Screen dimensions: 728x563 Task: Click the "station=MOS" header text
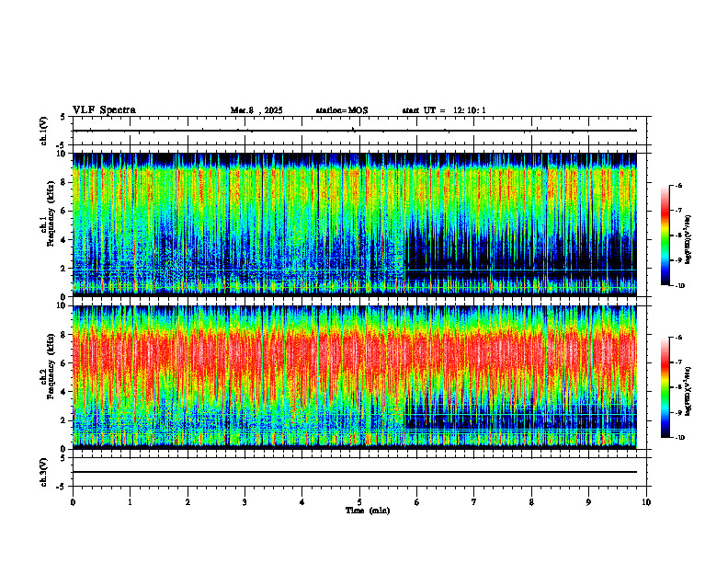coord(342,110)
